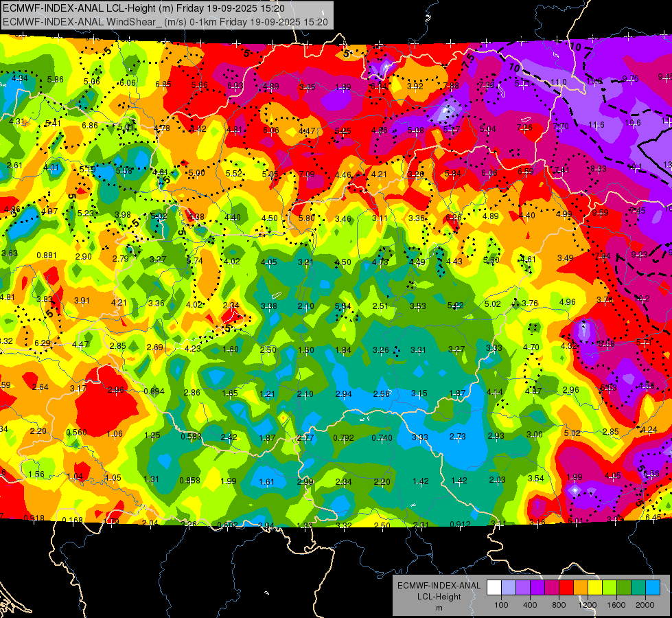Click the legend tick label 800

pos(559,605)
